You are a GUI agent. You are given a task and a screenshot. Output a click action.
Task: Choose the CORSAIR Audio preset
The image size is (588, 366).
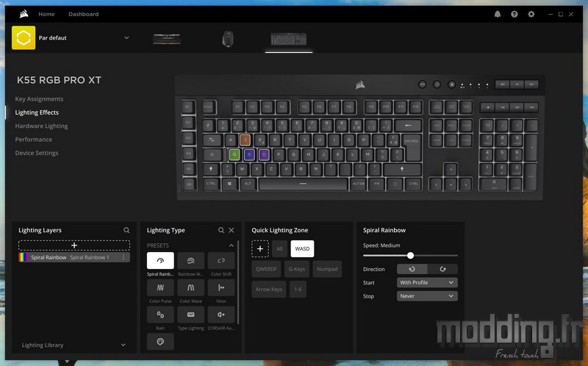pos(221,315)
